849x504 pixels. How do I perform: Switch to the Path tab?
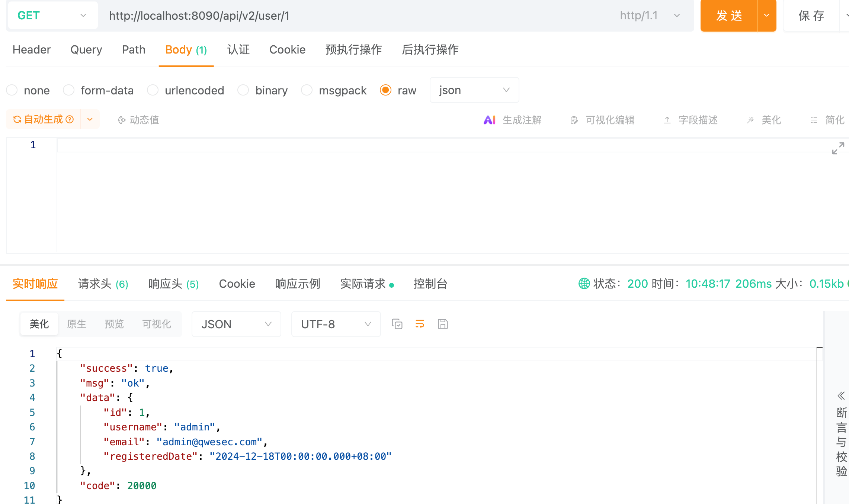tap(134, 49)
